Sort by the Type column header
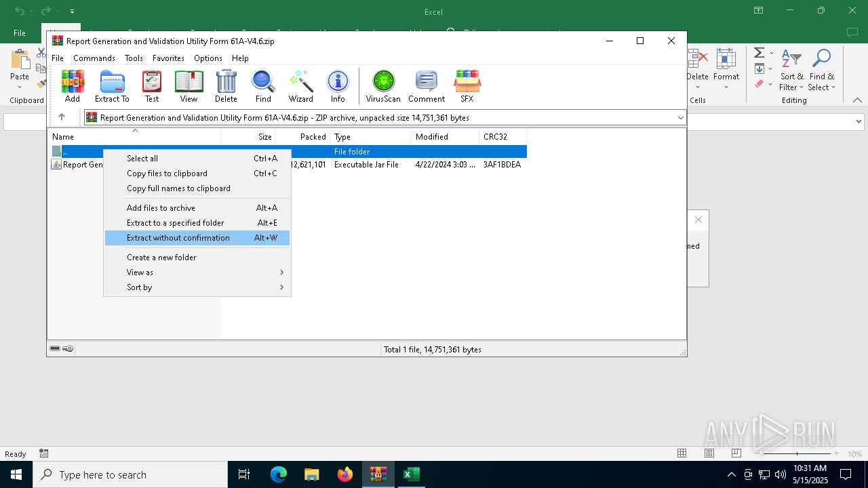This screenshot has width=868, height=488. (370, 137)
